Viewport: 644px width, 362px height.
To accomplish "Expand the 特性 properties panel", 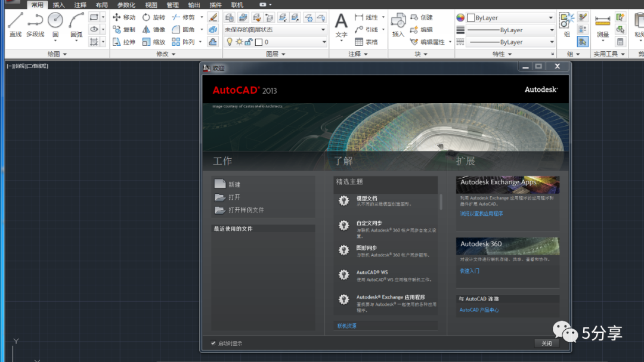I will tap(502, 54).
